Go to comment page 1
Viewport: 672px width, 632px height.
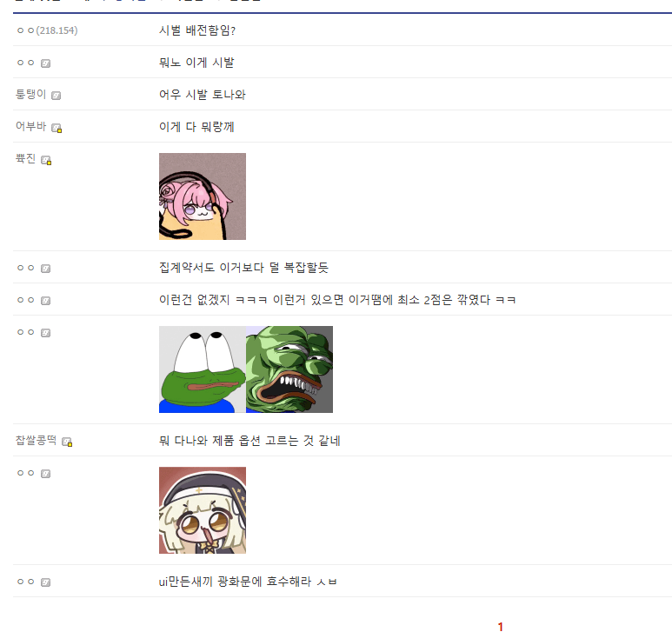click(x=500, y=627)
